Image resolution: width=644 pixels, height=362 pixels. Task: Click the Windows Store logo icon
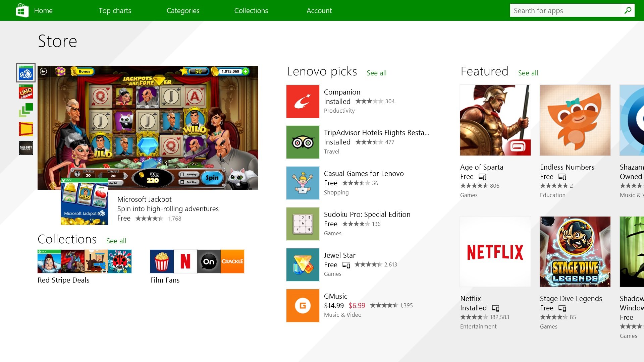pos(22,10)
